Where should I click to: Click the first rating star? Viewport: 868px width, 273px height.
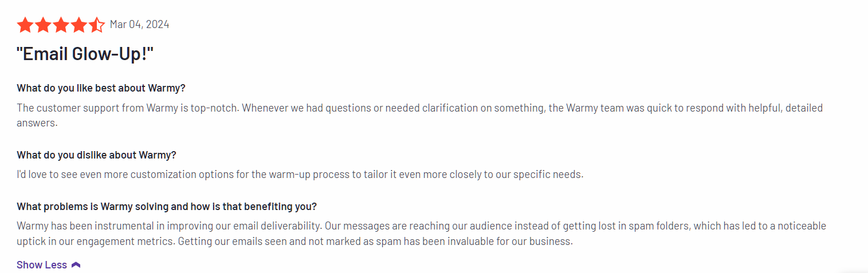click(25, 25)
